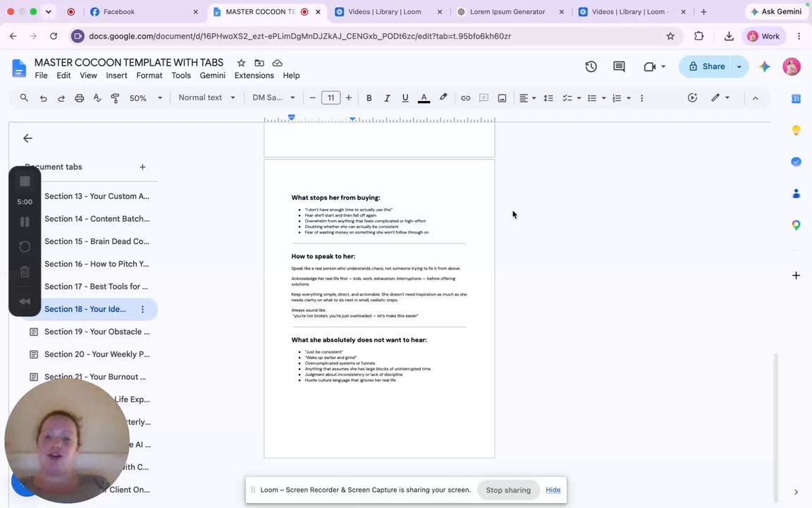
Task: Click Stop sharing in Loom bar
Action: 508,490
